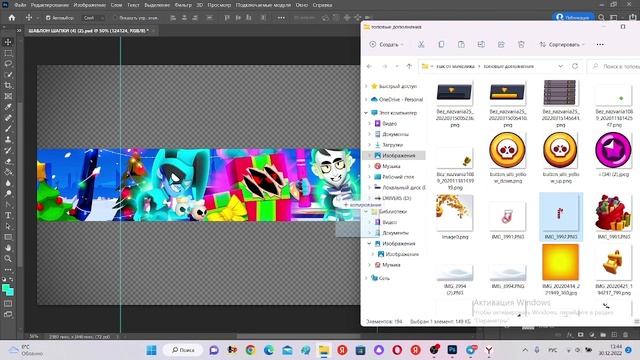
Task: Swap foreground and background colors
Action: pos(12,280)
